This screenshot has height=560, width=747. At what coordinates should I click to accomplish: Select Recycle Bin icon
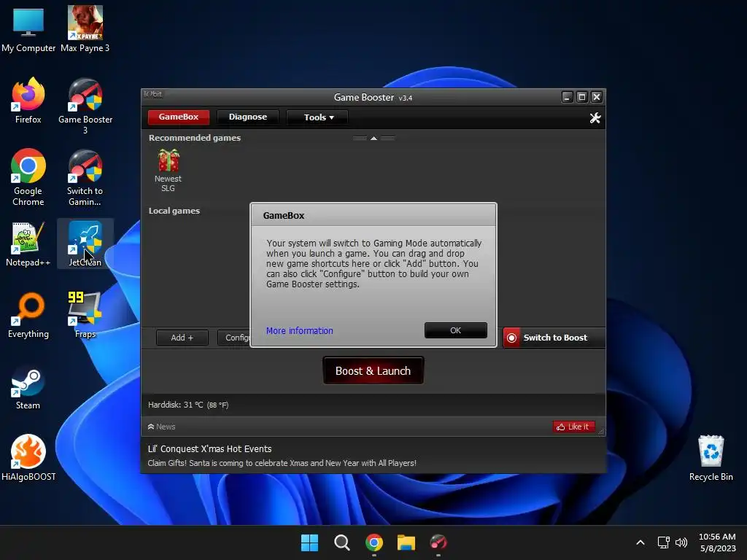[711, 458]
